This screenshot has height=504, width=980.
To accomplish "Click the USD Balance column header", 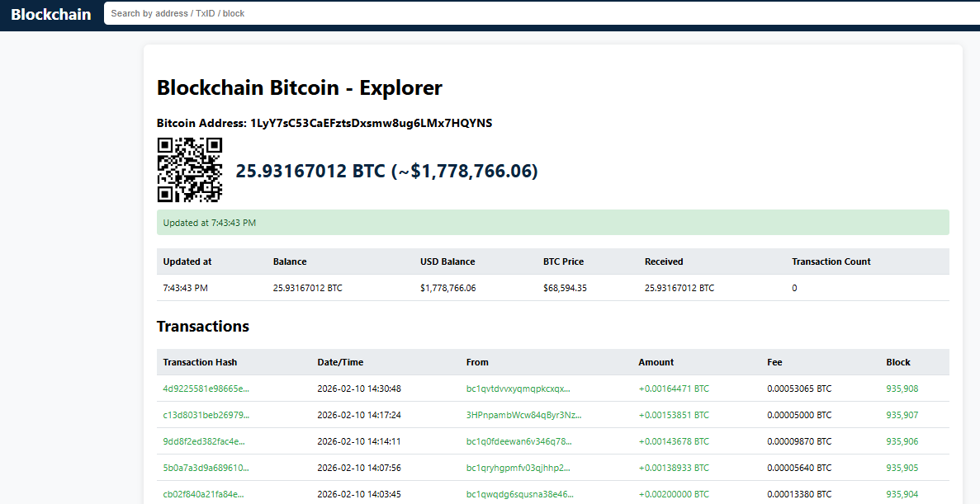I will tap(447, 261).
